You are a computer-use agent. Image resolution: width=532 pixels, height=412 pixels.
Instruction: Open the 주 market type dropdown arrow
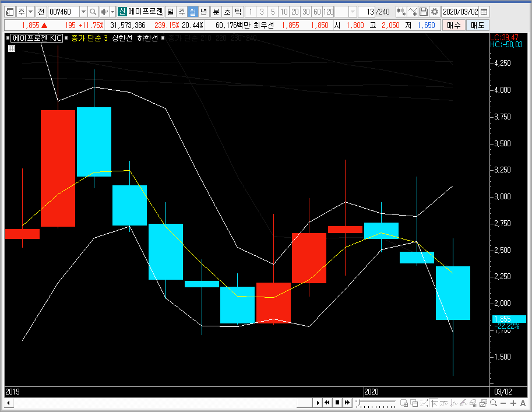point(30,12)
